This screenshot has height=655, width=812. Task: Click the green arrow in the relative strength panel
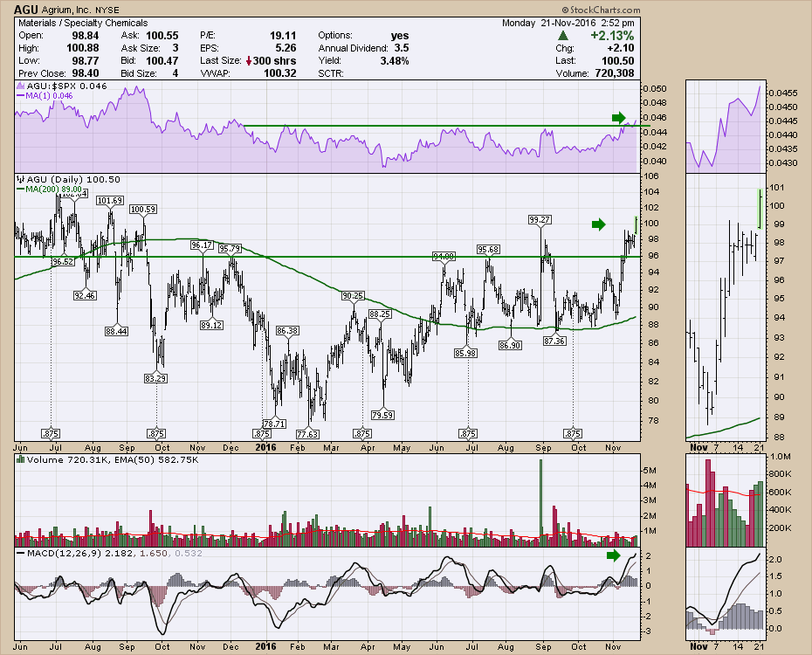tap(618, 118)
